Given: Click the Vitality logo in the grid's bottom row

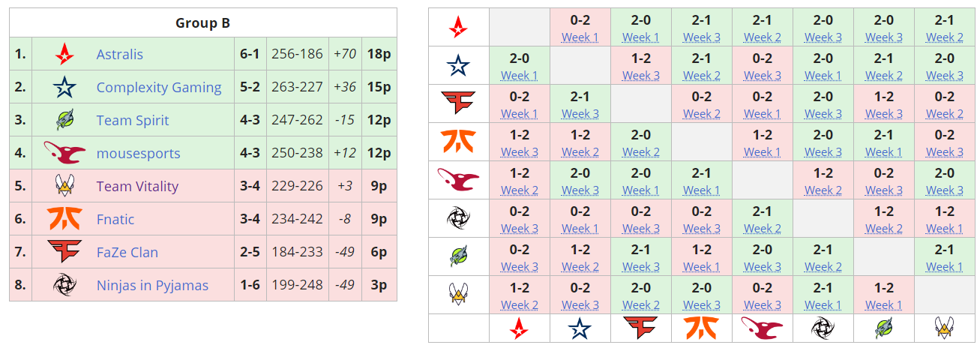Looking at the screenshot, I should coord(944,328).
